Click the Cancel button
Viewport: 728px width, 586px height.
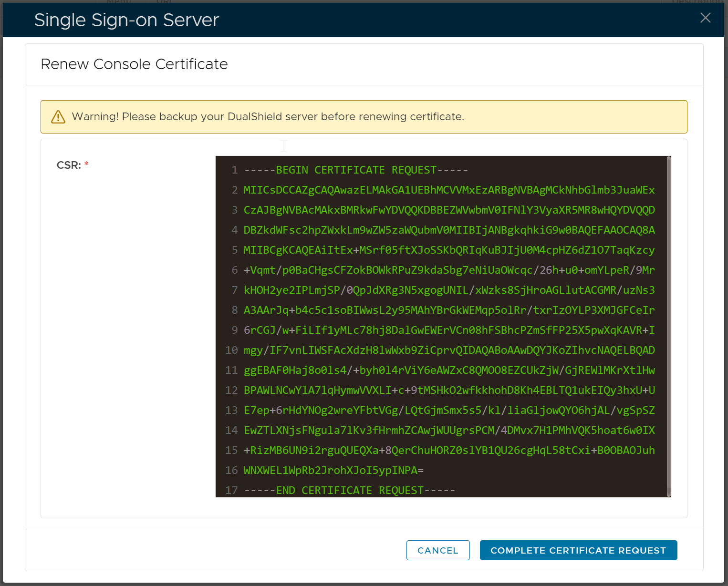437,550
